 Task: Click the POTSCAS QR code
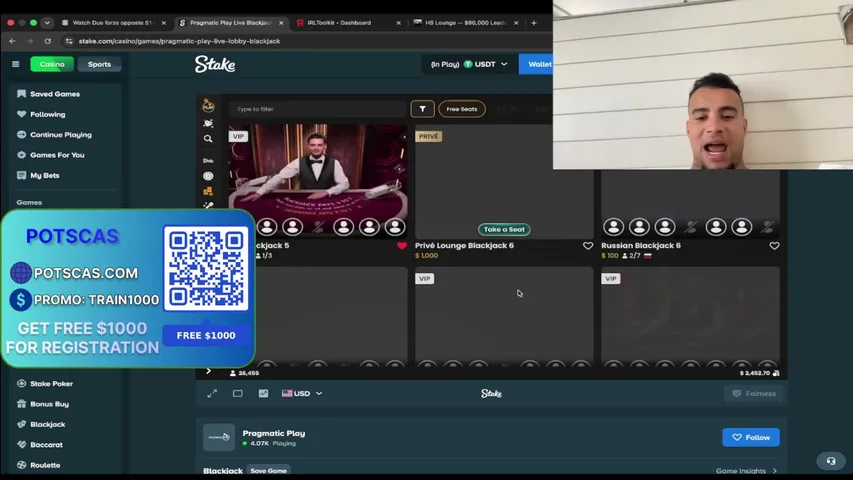pyautogui.click(x=206, y=269)
